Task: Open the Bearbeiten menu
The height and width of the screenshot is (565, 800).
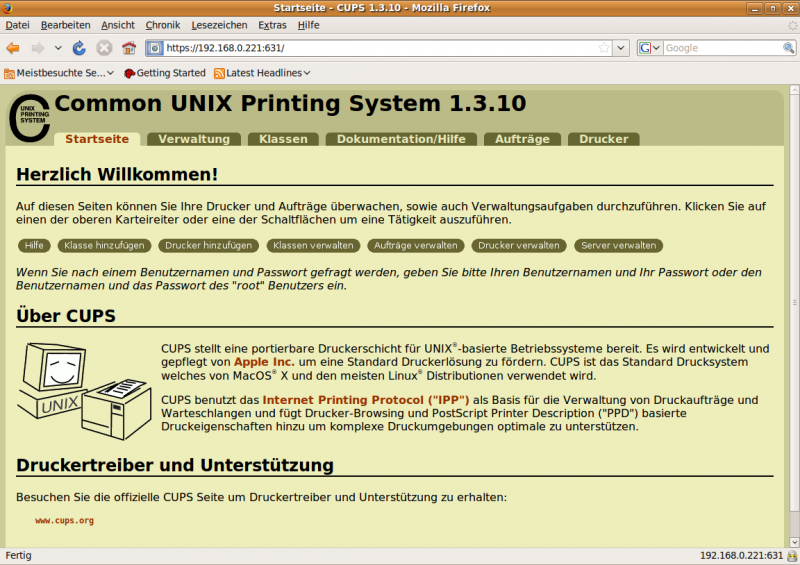Action: click(65, 25)
